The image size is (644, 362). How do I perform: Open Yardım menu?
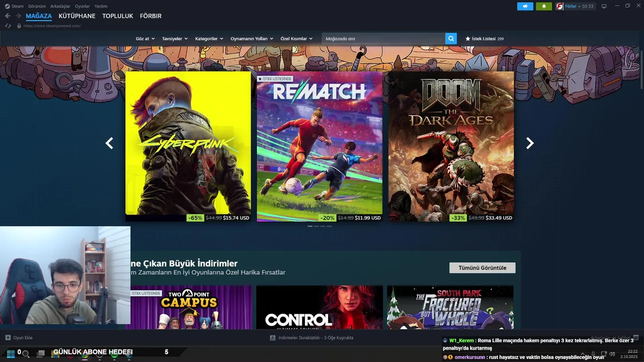pyautogui.click(x=101, y=7)
